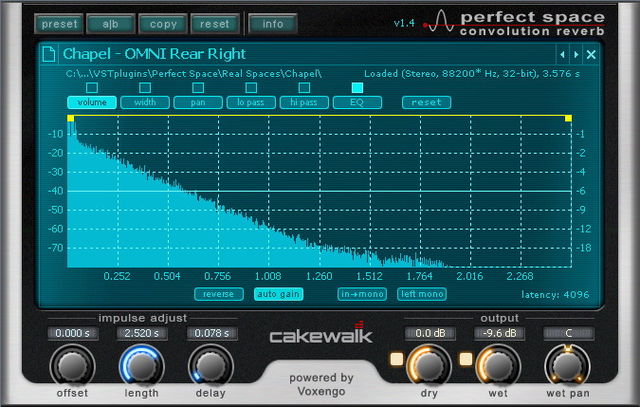Click the perfect space logo waveform

tap(440, 21)
